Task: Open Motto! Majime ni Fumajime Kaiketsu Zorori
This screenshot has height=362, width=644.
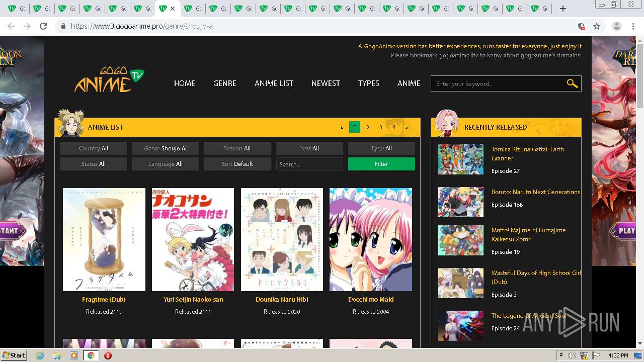Action: tap(528, 234)
